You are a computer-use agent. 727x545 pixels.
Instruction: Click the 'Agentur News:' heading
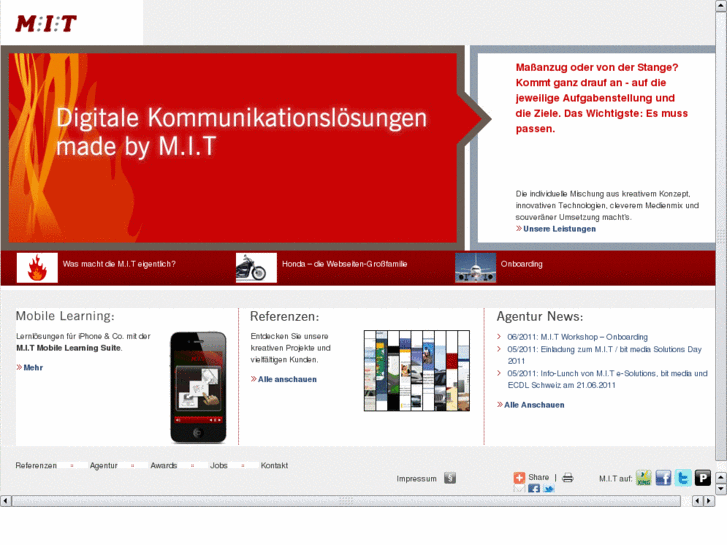tap(540, 316)
